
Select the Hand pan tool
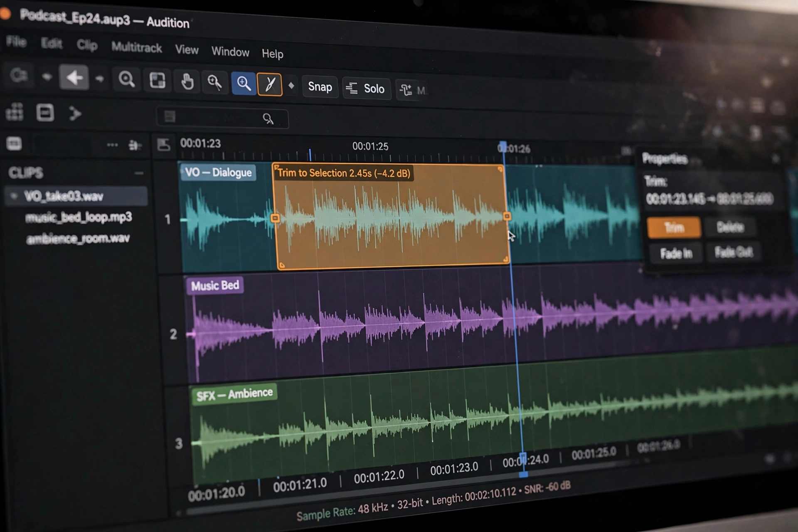pos(187,81)
